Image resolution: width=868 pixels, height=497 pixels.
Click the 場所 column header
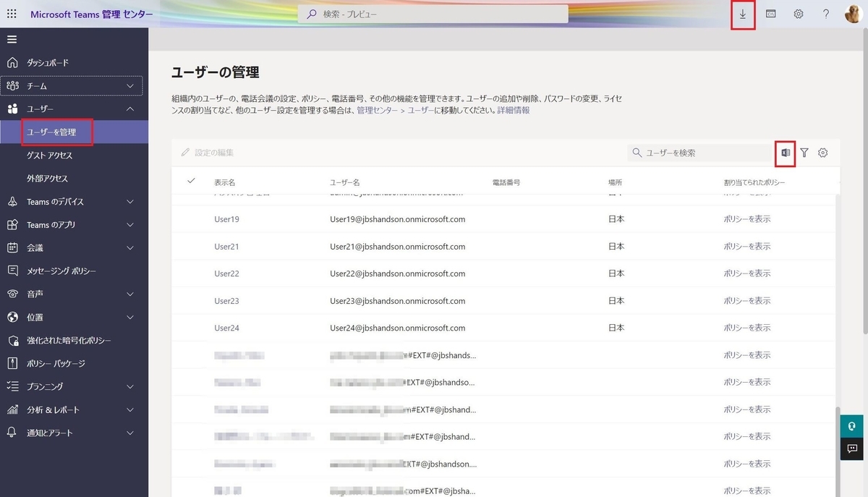click(x=616, y=182)
